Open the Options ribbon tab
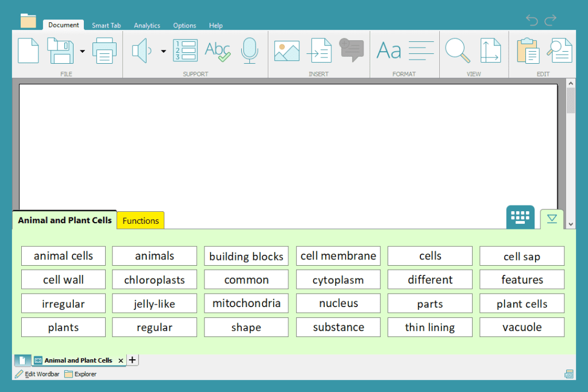The width and height of the screenshot is (588, 392). 184,25
